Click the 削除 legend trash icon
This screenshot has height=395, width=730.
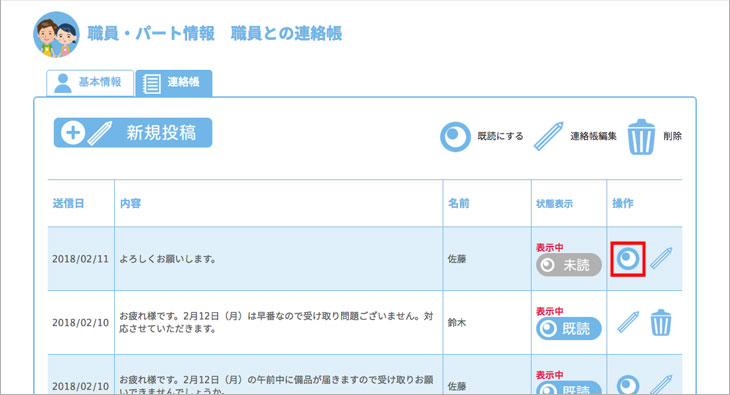click(641, 136)
